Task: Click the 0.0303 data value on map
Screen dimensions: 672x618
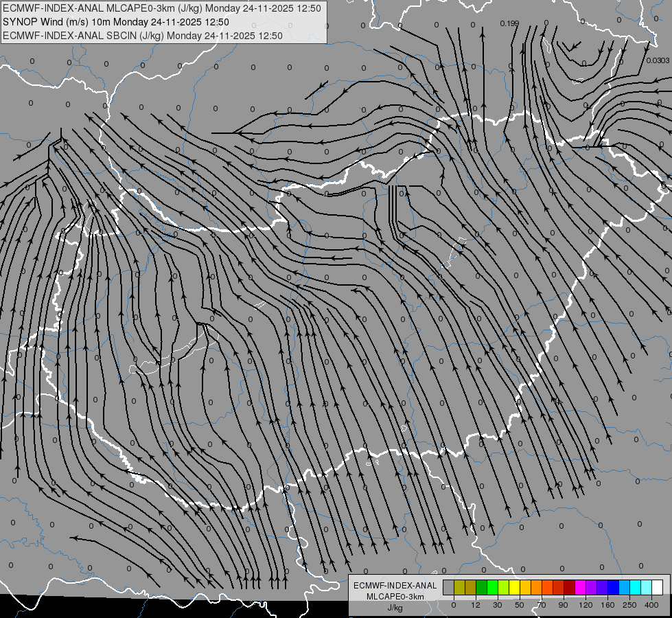Action: point(658,60)
